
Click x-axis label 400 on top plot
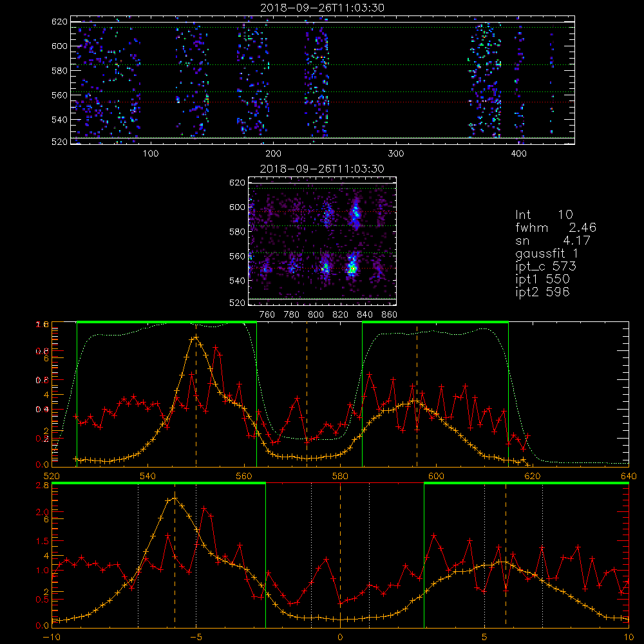click(x=518, y=154)
